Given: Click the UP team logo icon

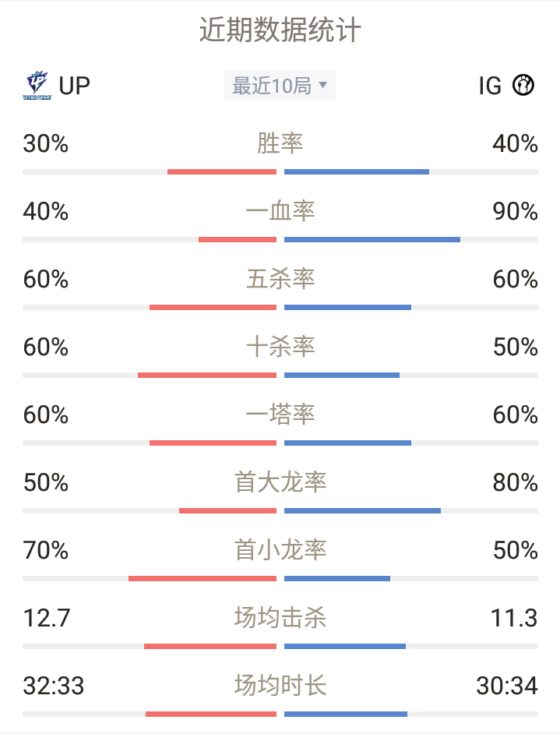Looking at the screenshot, I should point(37,85).
